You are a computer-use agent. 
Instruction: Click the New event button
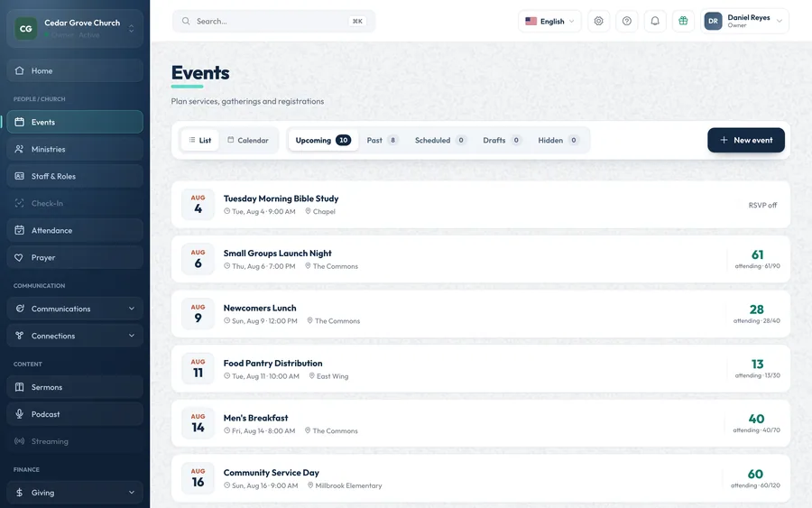(x=746, y=141)
